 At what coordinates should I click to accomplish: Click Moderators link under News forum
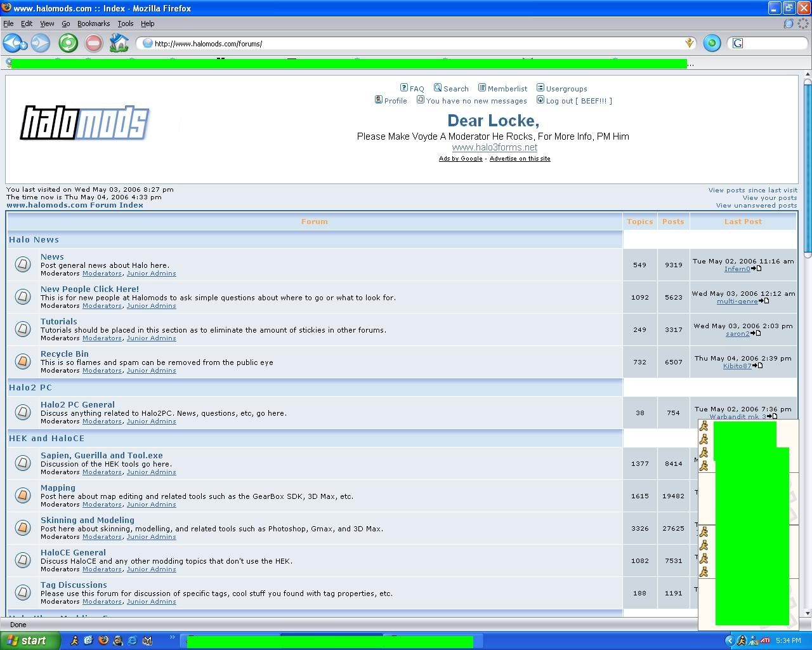(101, 273)
